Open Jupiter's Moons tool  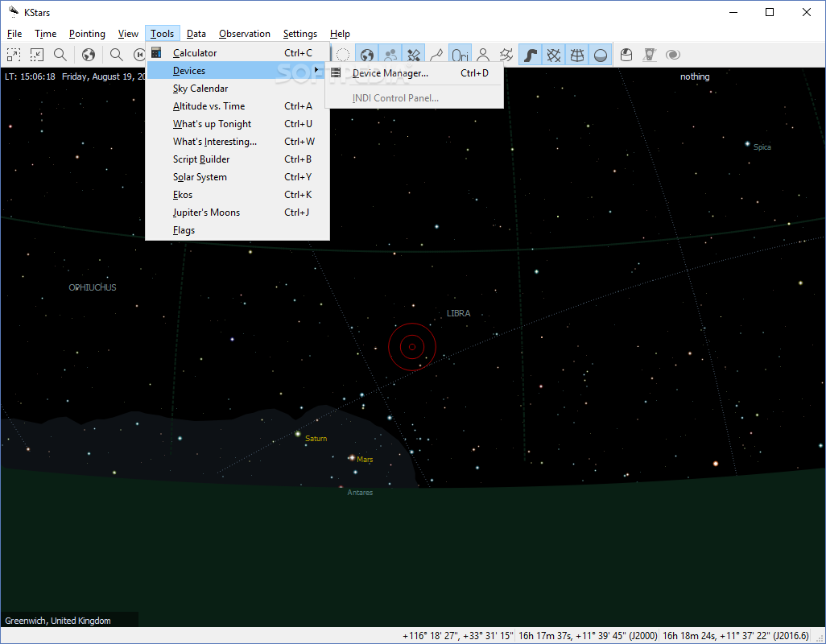pos(237,213)
